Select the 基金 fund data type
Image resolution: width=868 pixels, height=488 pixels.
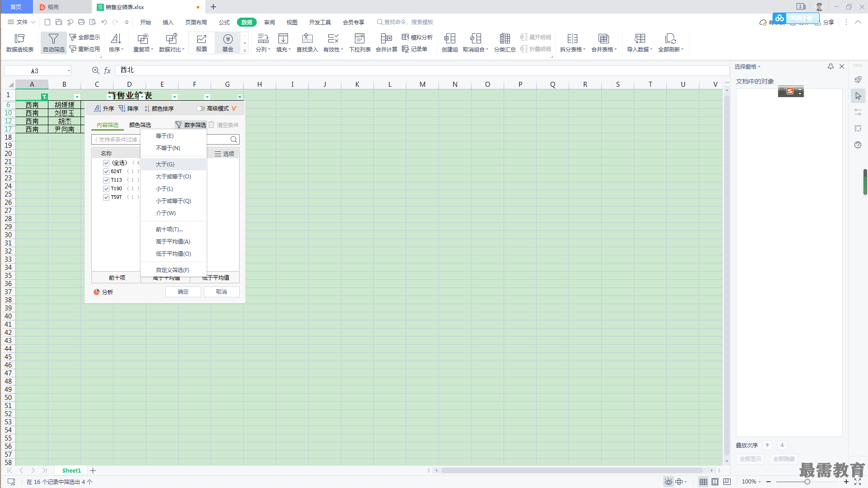[x=228, y=43]
